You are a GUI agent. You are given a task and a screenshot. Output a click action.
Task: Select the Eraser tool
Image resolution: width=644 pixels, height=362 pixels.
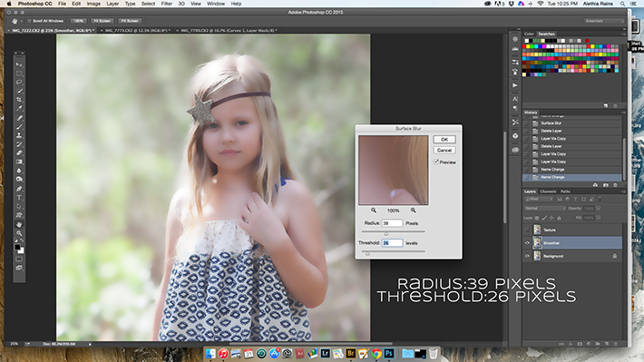[19, 152]
